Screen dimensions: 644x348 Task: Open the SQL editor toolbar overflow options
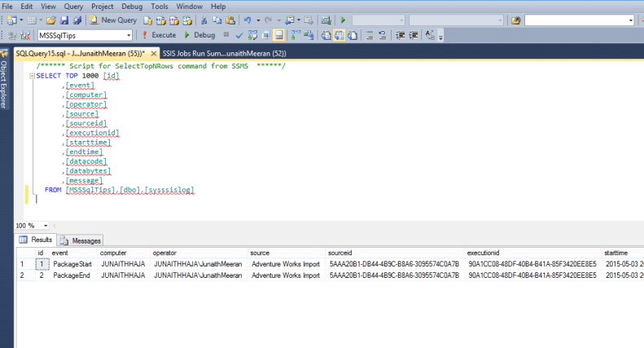click(440, 36)
